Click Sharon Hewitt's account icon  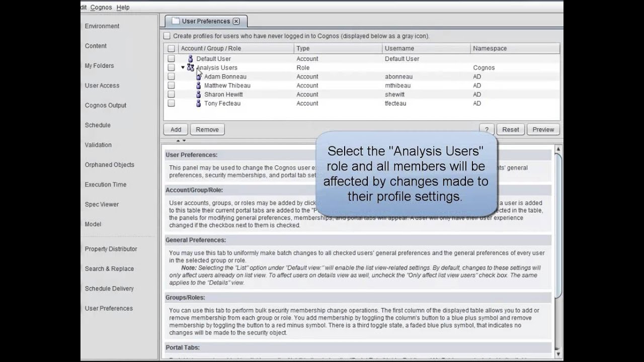click(198, 95)
